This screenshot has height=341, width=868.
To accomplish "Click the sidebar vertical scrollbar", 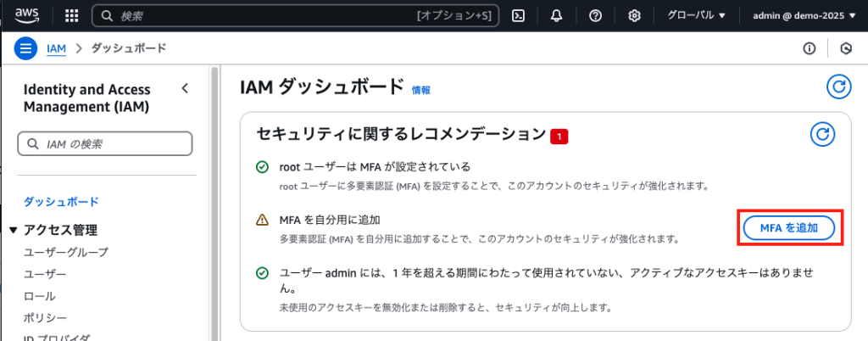I will click(214, 203).
